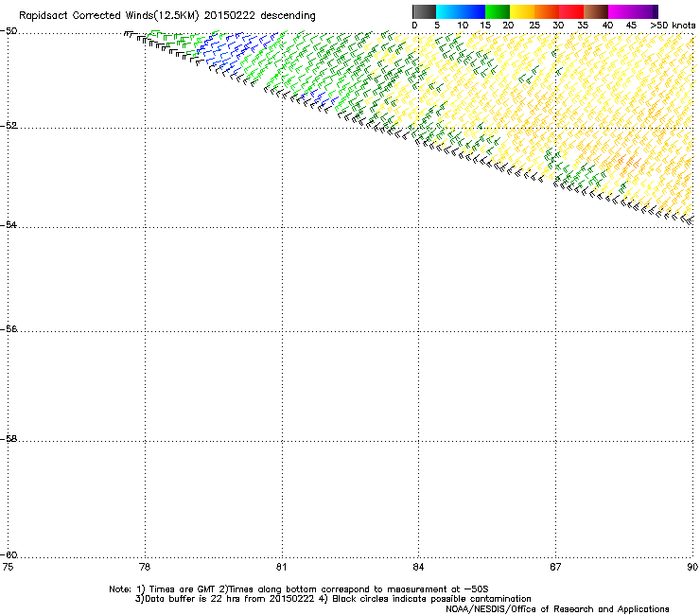Click the yellow 20-25 knots color swatch
The image size is (700, 615).
tap(522, 11)
